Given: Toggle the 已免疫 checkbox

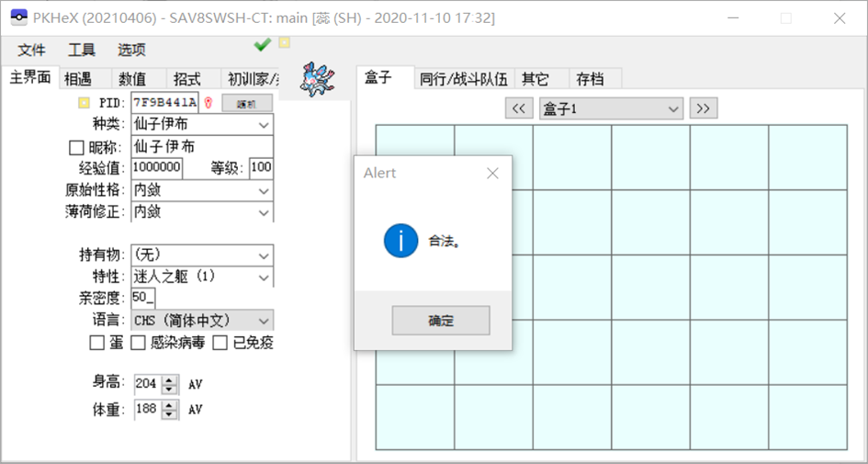Looking at the screenshot, I should pos(220,344).
